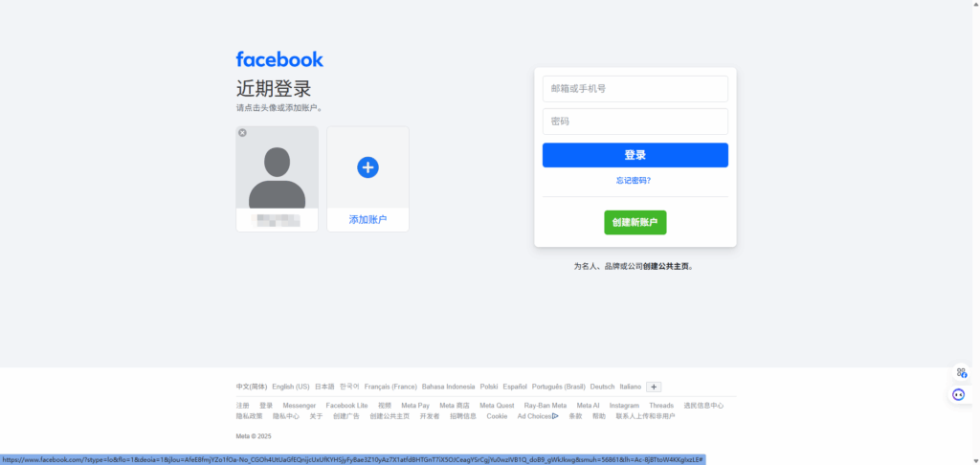Open the 帮助 footer link
This screenshot has width=980, height=465.
[599, 416]
